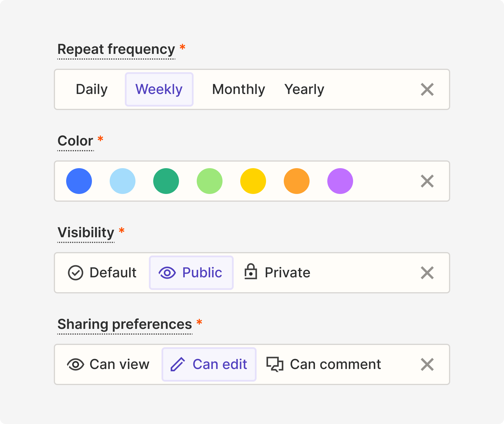Select Default visibility option
The height and width of the screenshot is (424, 504).
click(x=102, y=273)
